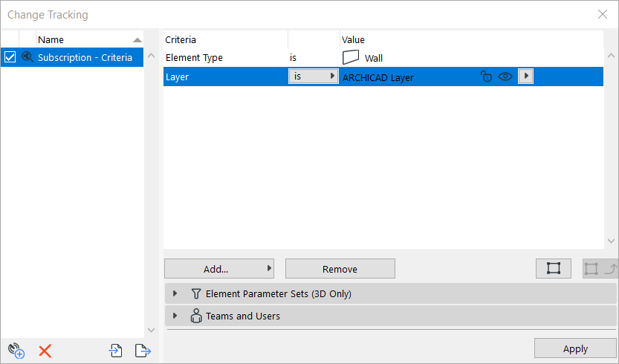Viewport: 619px width, 364px height.
Task: Click the add new subscription icon
Action: 16,351
